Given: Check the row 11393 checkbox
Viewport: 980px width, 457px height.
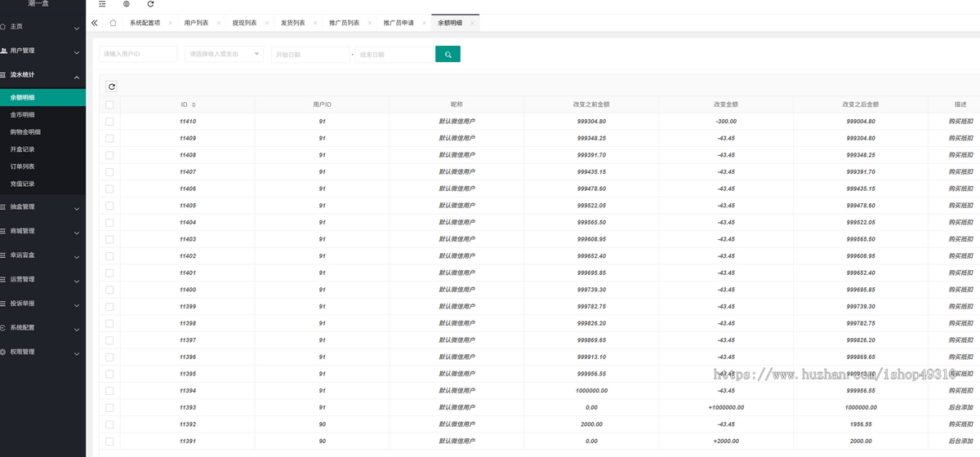Looking at the screenshot, I should pos(109,407).
